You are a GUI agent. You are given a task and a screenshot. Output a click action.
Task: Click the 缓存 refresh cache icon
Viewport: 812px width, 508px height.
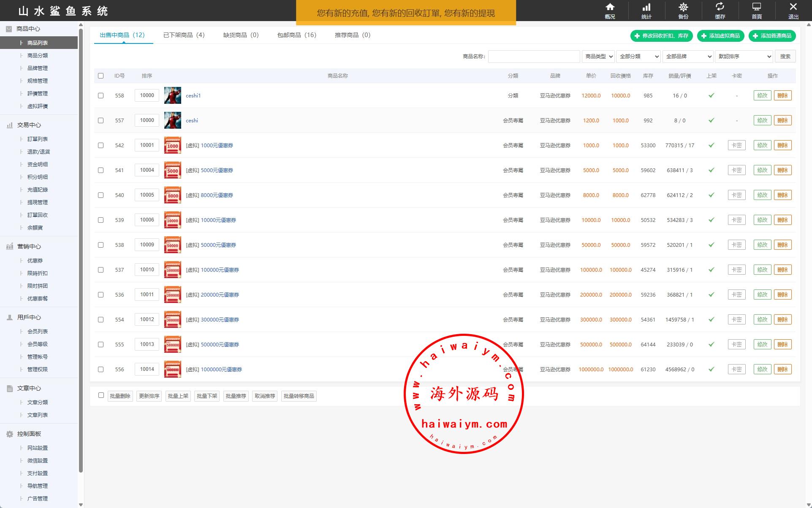(720, 7)
